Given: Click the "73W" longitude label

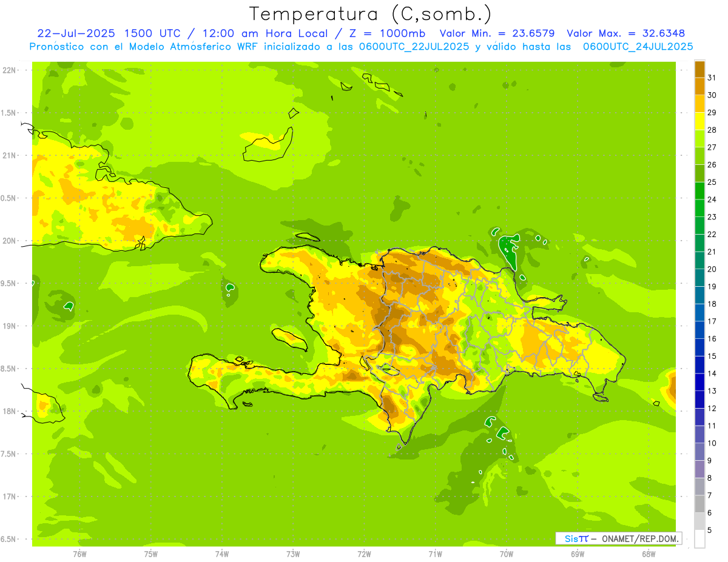Looking at the screenshot, I should tap(293, 554).
